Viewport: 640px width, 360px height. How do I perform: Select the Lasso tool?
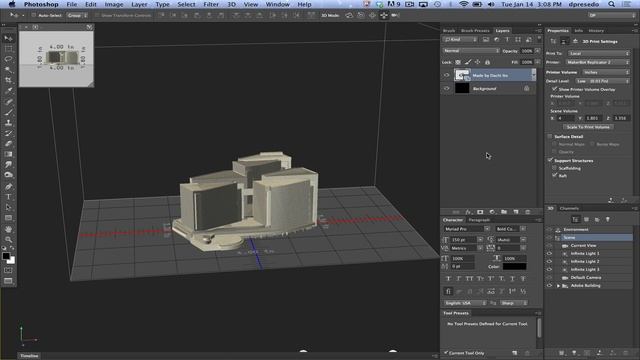click(x=9, y=59)
